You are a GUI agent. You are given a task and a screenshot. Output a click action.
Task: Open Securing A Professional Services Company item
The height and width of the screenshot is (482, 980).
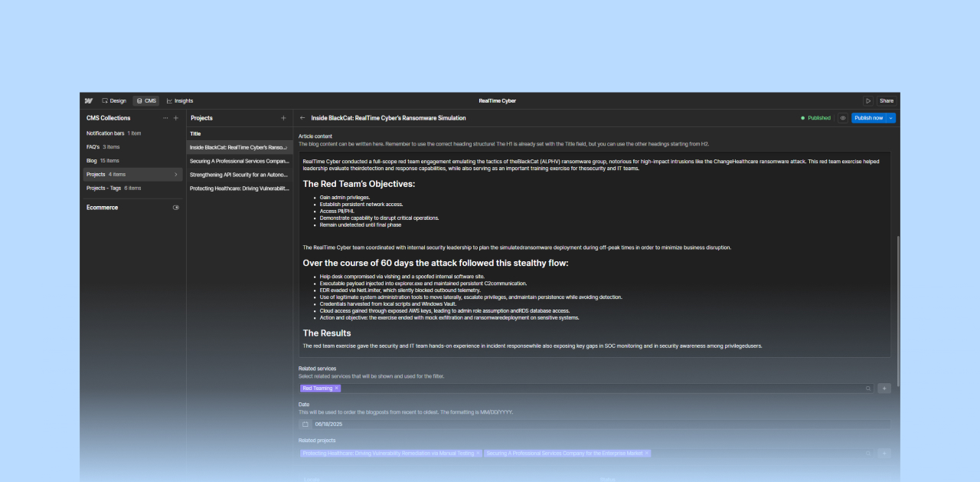point(240,161)
